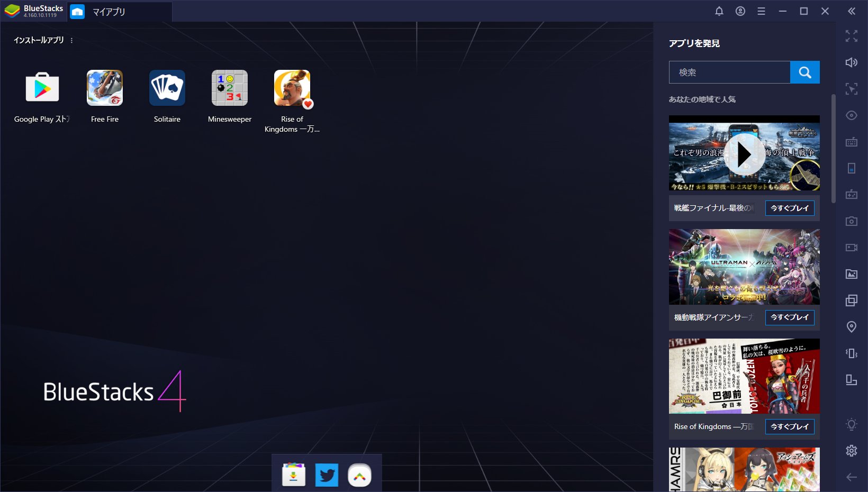Click the white arrow dock icon

coord(359,475)
